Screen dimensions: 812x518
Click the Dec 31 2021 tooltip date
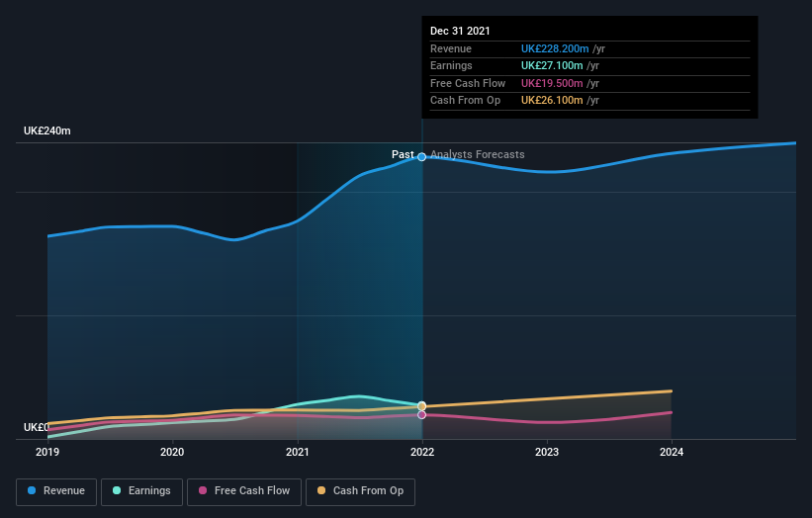click(460, 31)
